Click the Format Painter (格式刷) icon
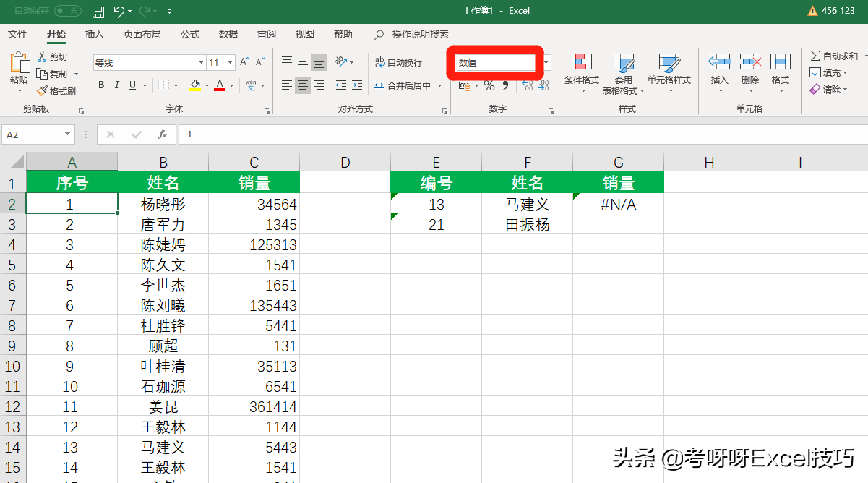The width and height of the screenshot is (868, 483). click(42, 91)
